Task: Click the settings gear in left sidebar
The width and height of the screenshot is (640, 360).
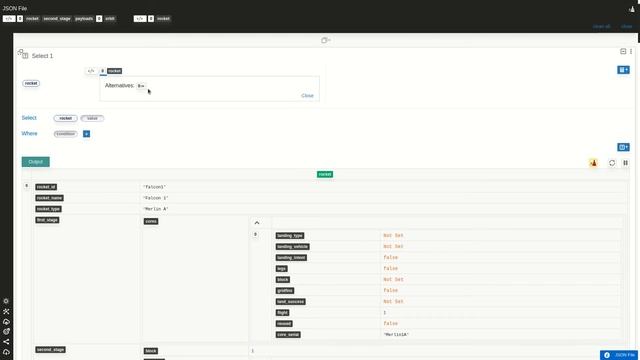Action: [6, 301]
